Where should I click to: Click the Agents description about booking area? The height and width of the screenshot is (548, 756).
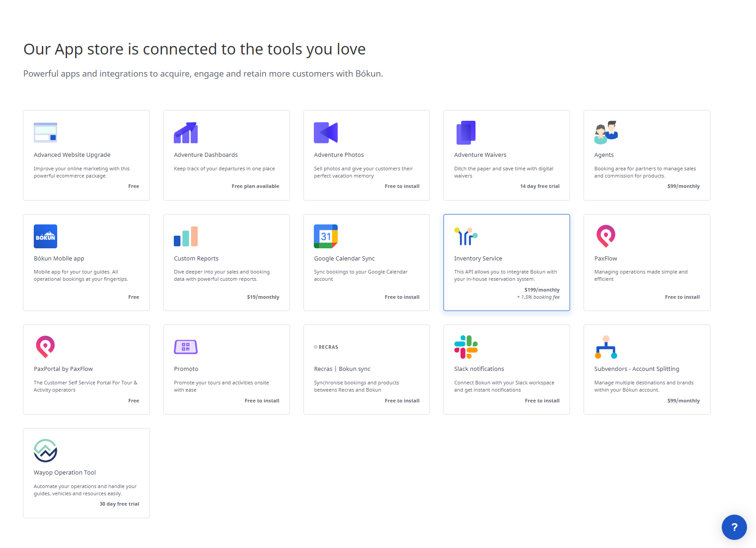point(645,172)
